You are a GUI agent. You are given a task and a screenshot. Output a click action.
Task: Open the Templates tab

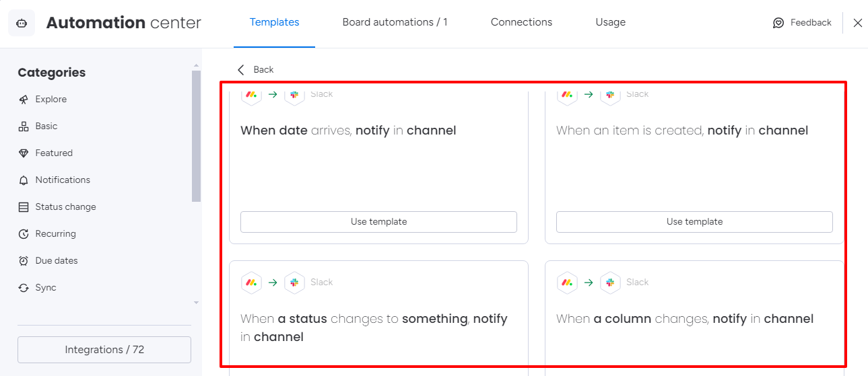[274, 22]
